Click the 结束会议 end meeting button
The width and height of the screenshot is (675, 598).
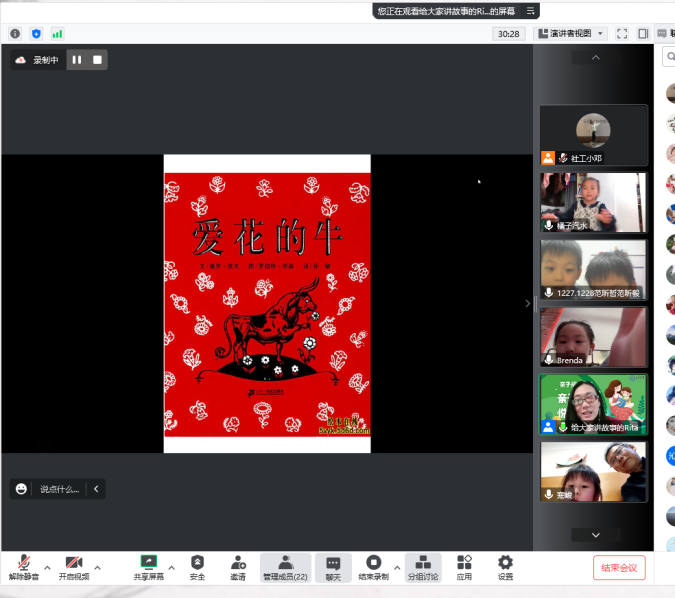coord(619,568)
